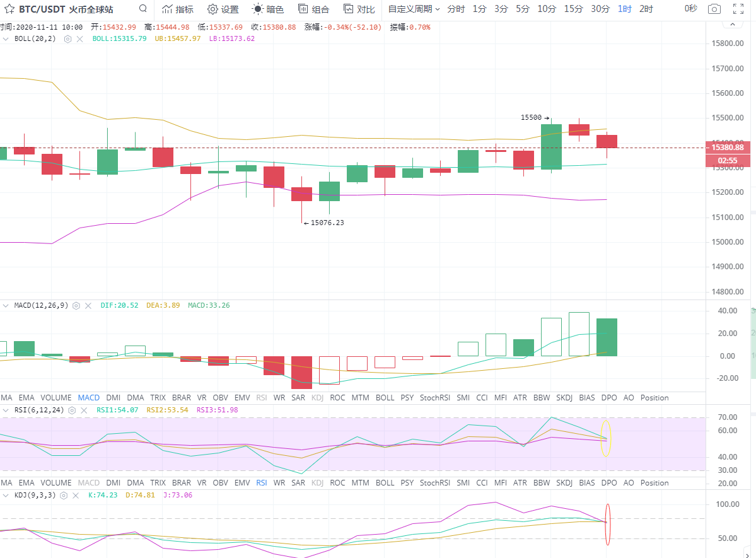Take a chart screenshot with camera icon
This screenshot has width=756, height=558.
[x=714, y=9]
